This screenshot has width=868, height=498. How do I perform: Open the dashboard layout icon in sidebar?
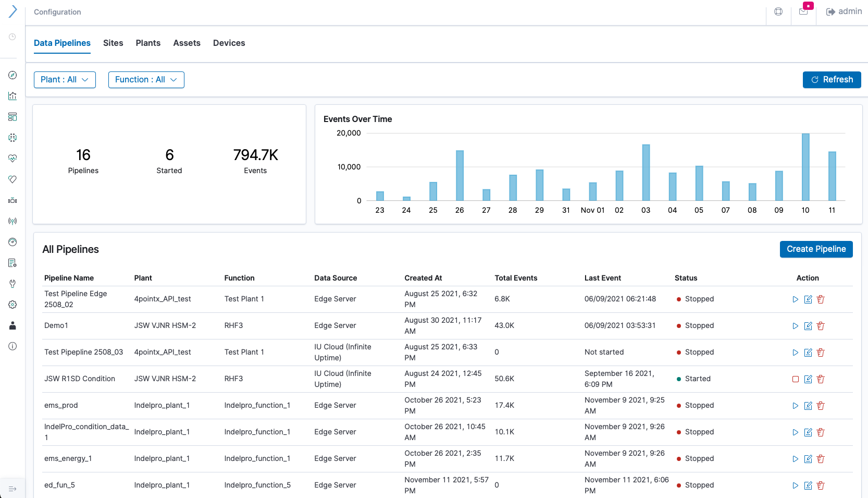tap(13, 117)
